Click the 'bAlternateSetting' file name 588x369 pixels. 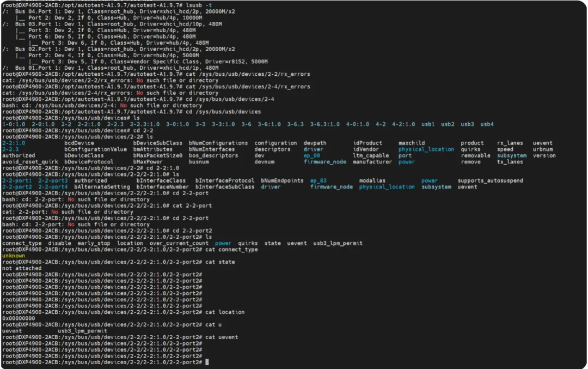pos(102,187)
